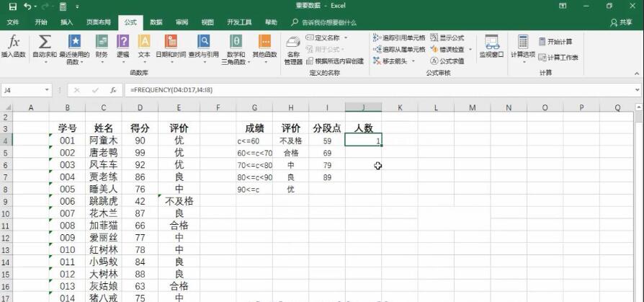Switch to the View tab

pos(207,22)
